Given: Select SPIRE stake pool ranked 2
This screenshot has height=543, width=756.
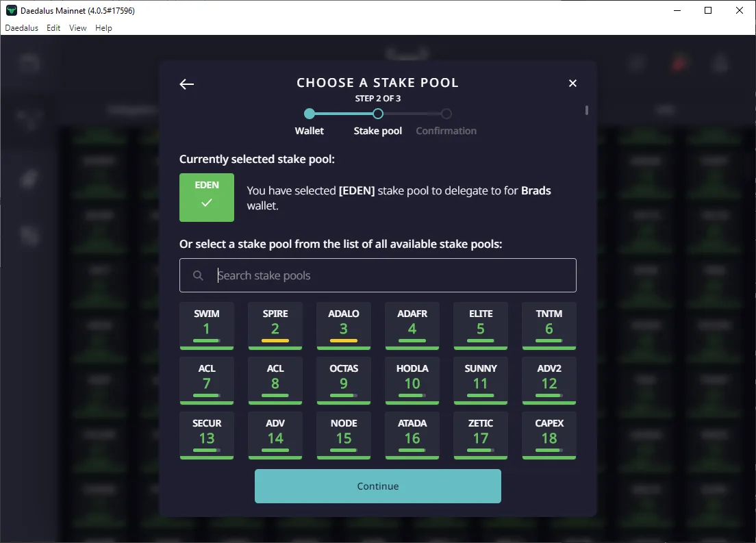Looking at the screenshot, I should click(x=275, y=326).
